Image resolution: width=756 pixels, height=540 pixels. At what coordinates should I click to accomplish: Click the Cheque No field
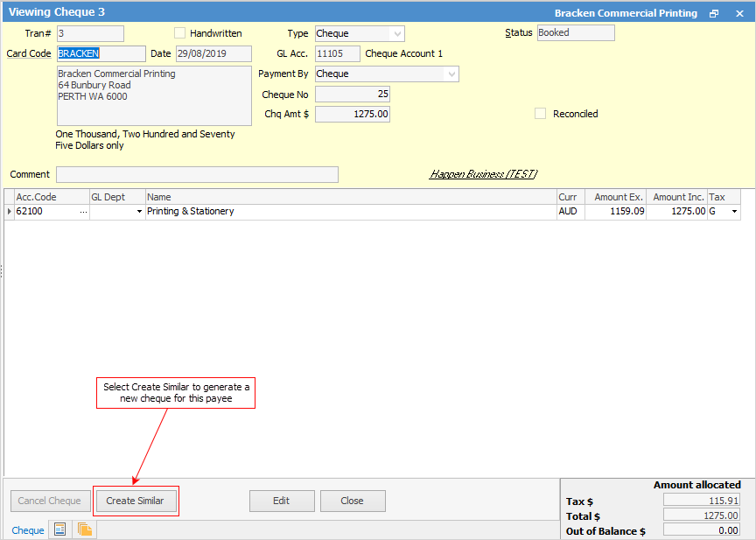(x=353, y=94)
